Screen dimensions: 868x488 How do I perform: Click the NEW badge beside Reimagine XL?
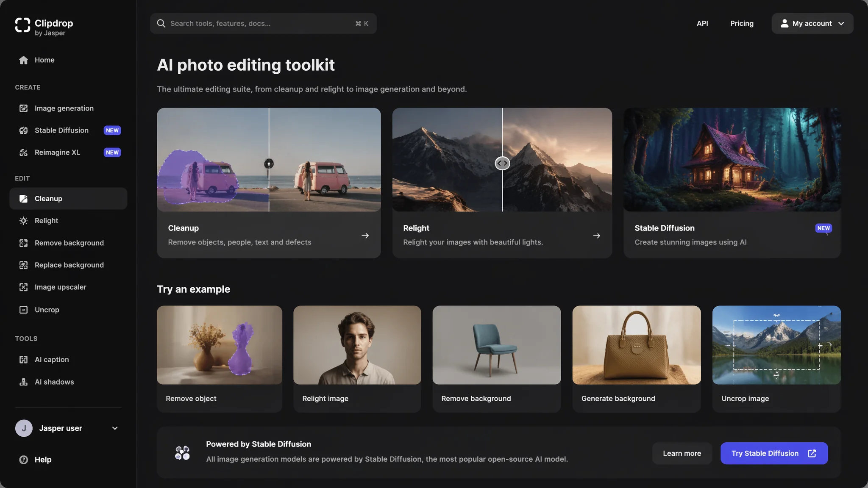pyautogui.click(x=112, y=152)
